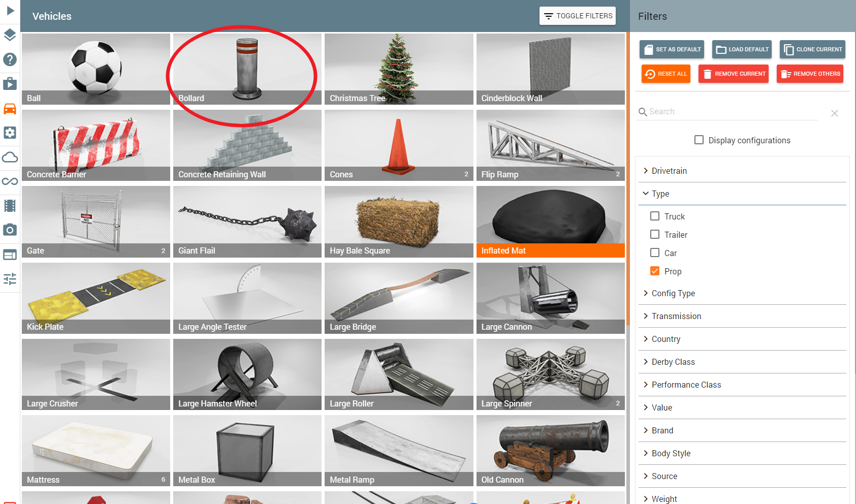Select the Ball prop thumbnail

click(x=96, y=69)
